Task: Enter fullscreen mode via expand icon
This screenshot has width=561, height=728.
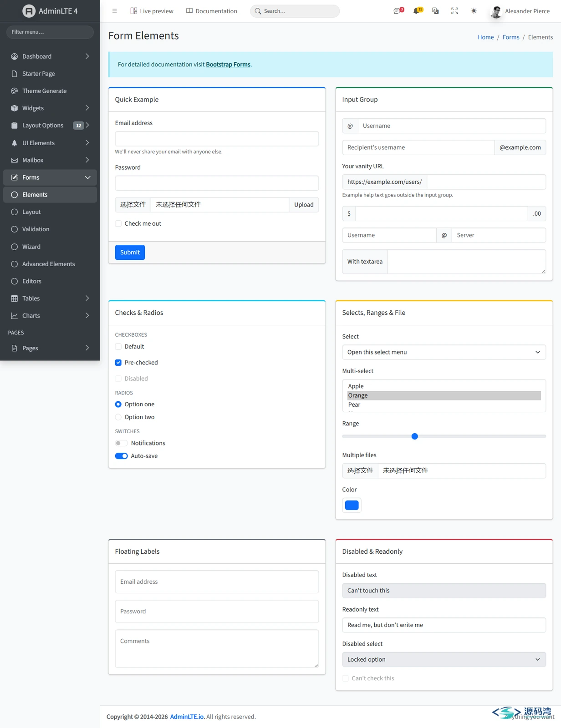Action: (x=454, y=11)
